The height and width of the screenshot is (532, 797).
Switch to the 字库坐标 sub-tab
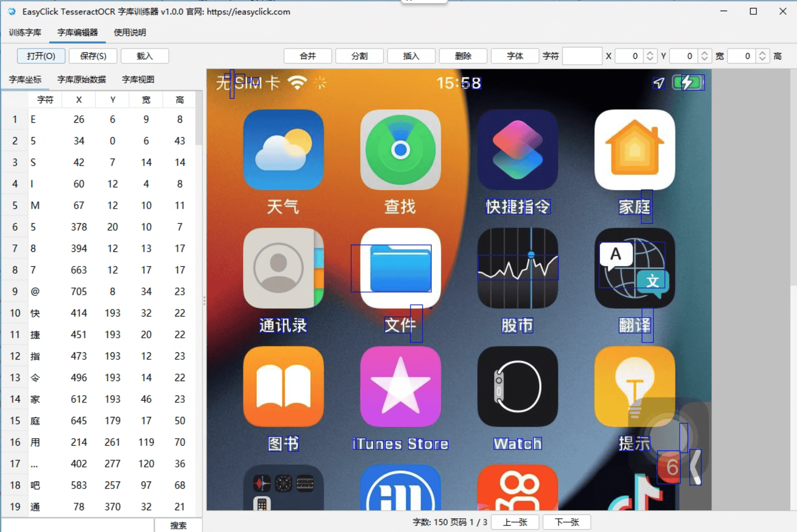pos(25,79)
